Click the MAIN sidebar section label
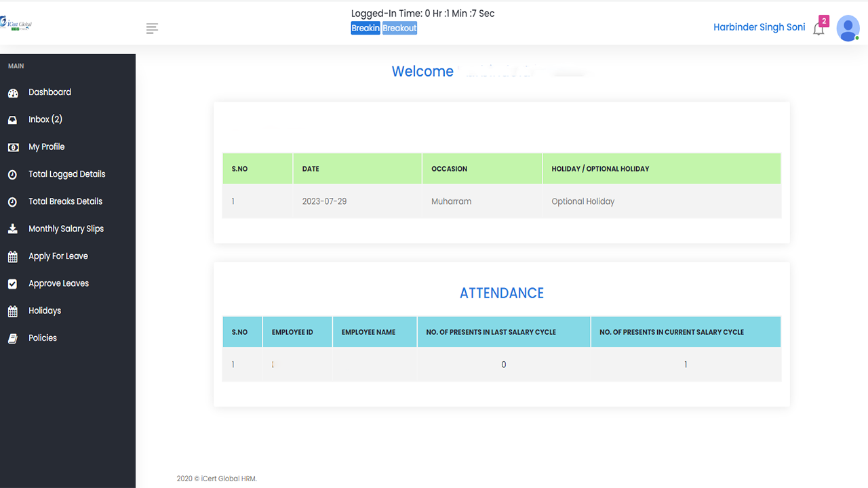 click(16, 66)
